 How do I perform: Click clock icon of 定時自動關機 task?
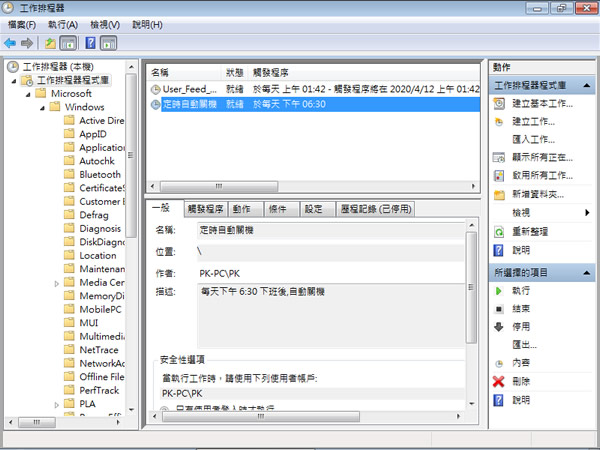155,104
